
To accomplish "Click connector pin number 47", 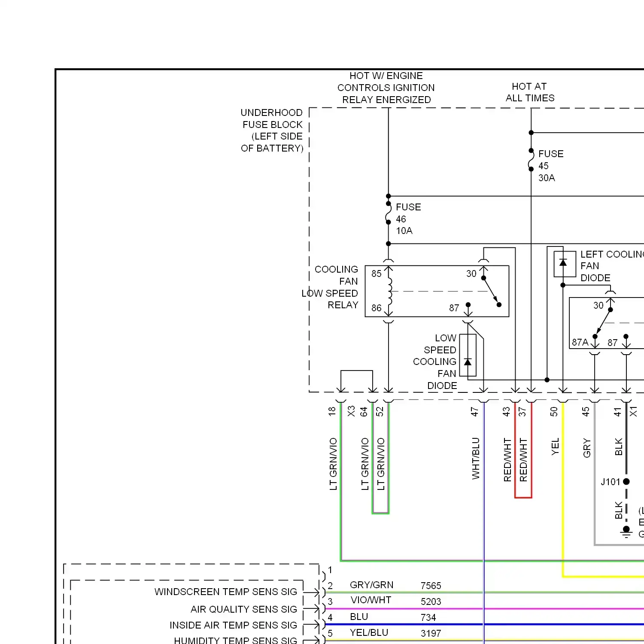I will point(474,411).
